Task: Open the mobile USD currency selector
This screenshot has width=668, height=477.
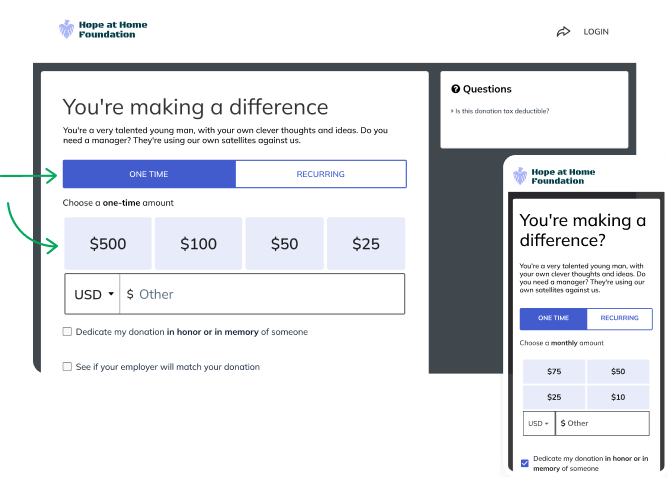Action: 538,424
